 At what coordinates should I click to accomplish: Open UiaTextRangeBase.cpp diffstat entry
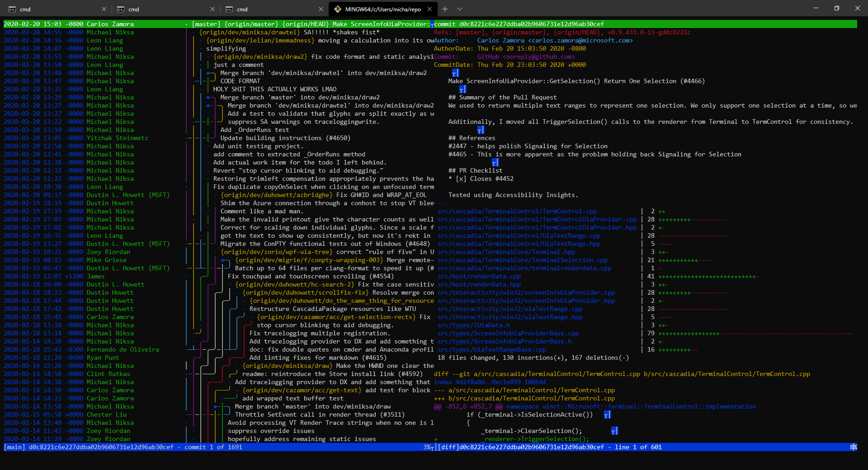point(492,349)
